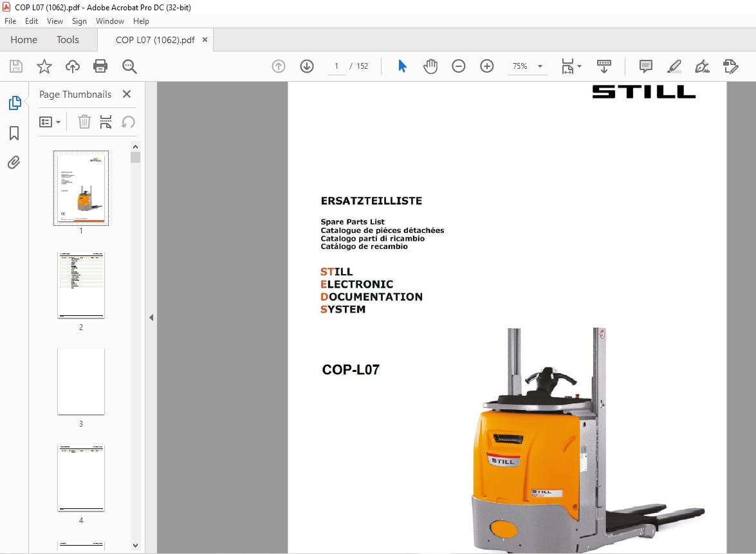Screen dimensions: 756x554
Task: Upload file to cloud icon
Action: (73, 66)
